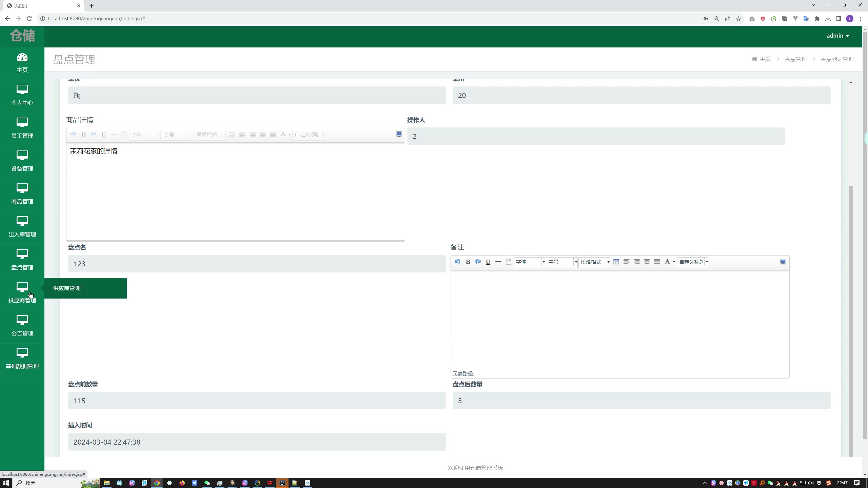Click bold in 商品详情 editor toolbar
This screenshot has height=488, width=868.
click(x=83, y=135)
